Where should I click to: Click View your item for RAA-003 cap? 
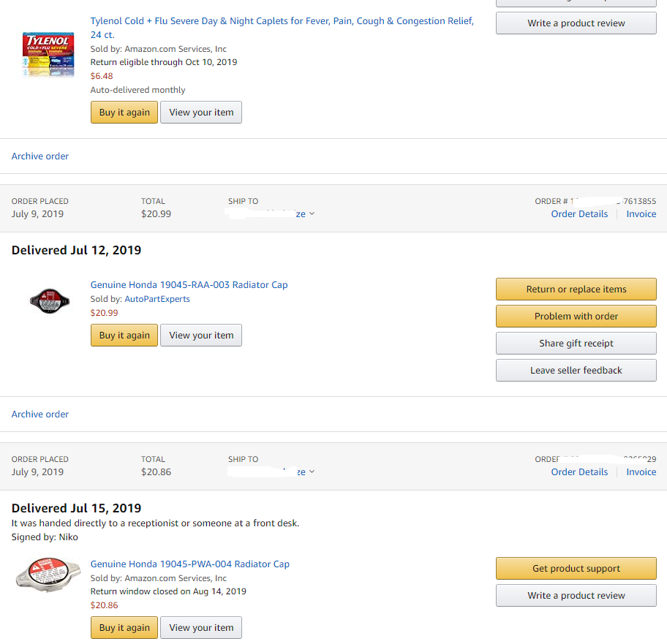(x=201, y=336)
